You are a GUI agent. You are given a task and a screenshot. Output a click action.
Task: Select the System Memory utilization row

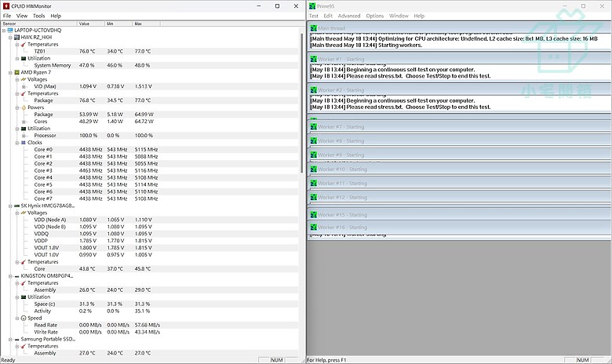pyautogui.click(x=150, y=66)
